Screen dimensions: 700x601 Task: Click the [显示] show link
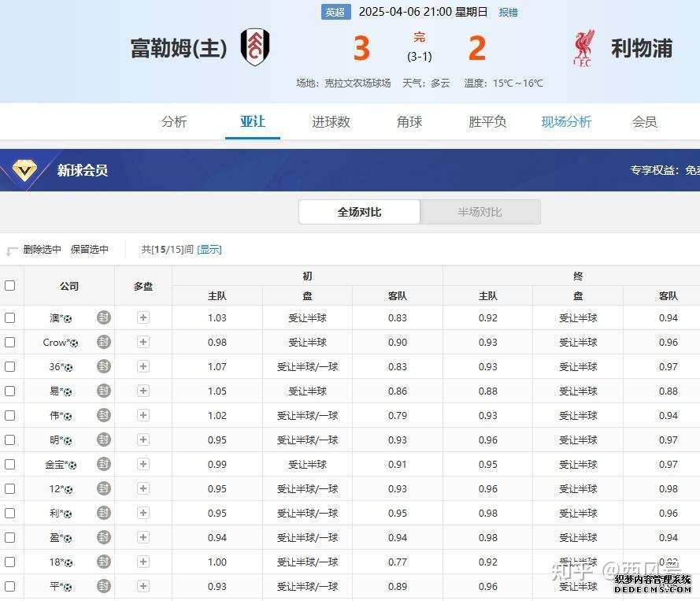209,249
